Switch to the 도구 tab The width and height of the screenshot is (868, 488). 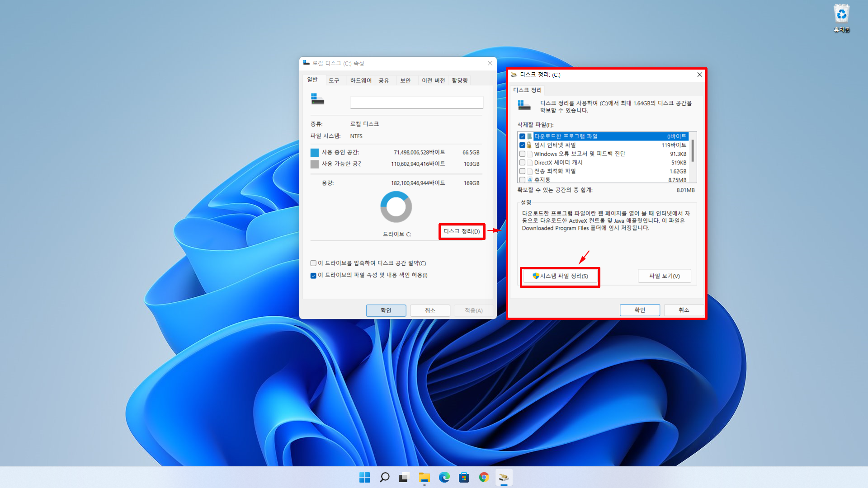click(334, 80)
